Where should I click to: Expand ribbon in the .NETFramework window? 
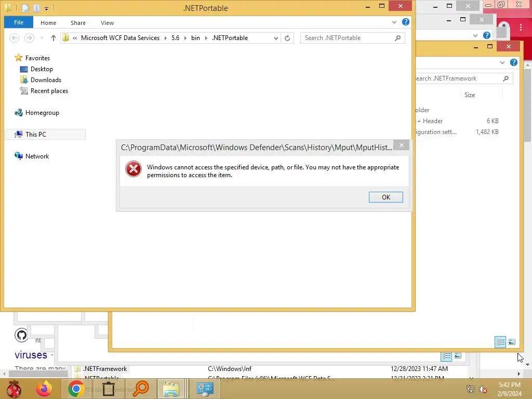click(502, 62)
